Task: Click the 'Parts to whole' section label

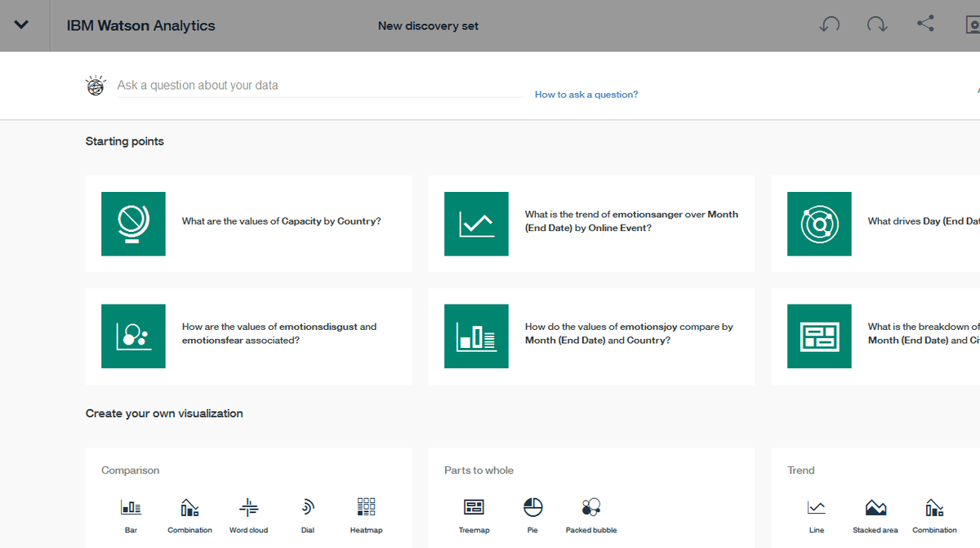Action: [479, 470]
